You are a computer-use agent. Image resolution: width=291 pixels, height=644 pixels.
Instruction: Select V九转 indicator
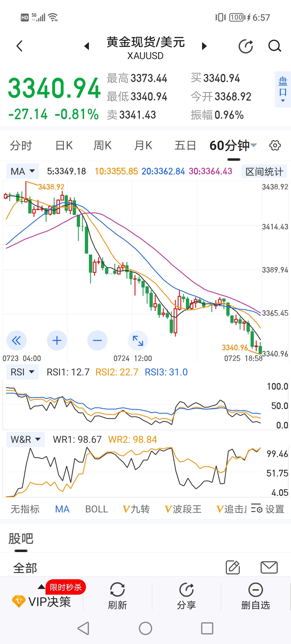(136, 509)
